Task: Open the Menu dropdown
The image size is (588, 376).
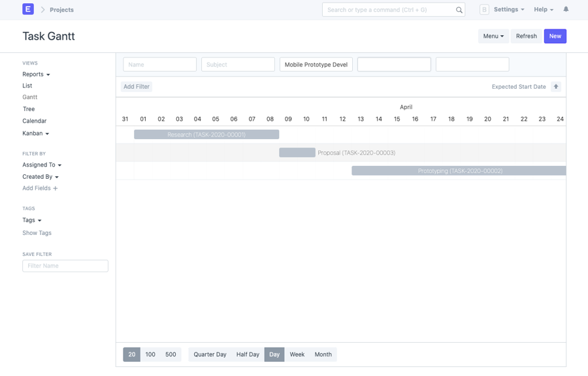Action: click(493, 36)
